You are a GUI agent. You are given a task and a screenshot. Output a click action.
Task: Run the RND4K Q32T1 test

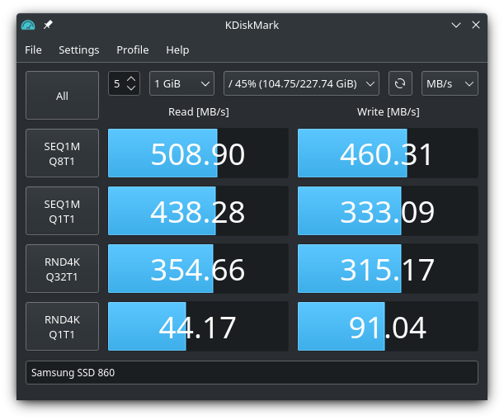pyautogui.click(x=62, y=269)
